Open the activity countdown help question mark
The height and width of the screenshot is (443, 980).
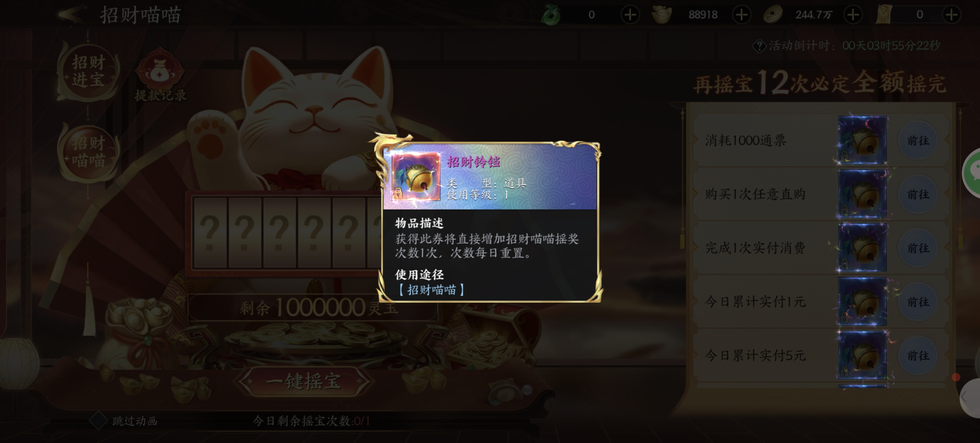[x=759, y=46]
